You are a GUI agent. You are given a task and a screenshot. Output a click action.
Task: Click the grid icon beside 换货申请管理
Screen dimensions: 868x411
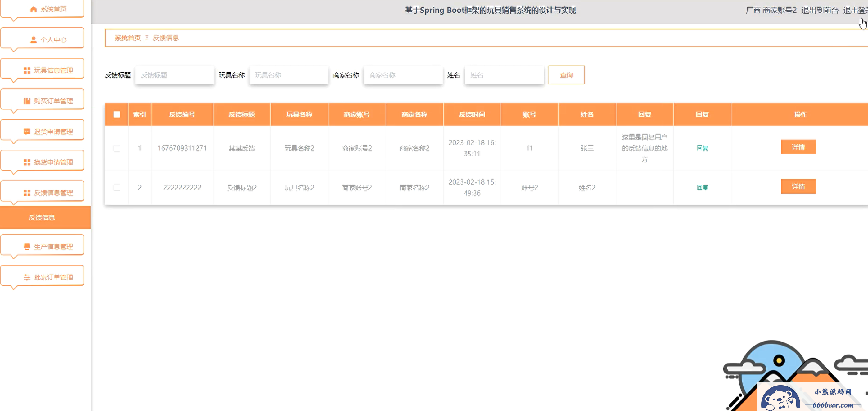(27, 162)
